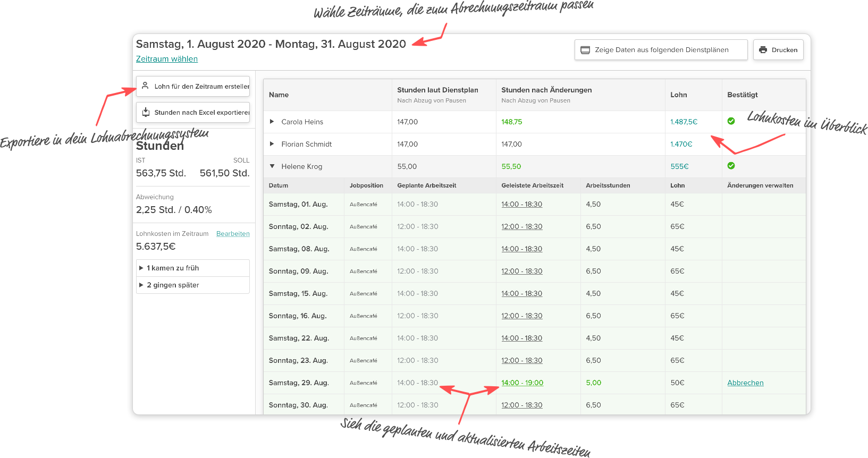Expand '2 gingen später' list

141,285
